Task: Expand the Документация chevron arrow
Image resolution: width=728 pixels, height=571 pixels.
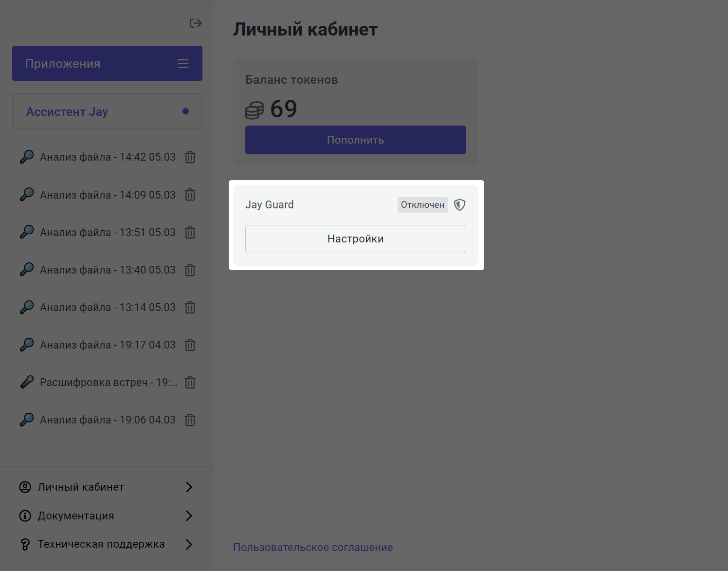Action: [189, 516]
